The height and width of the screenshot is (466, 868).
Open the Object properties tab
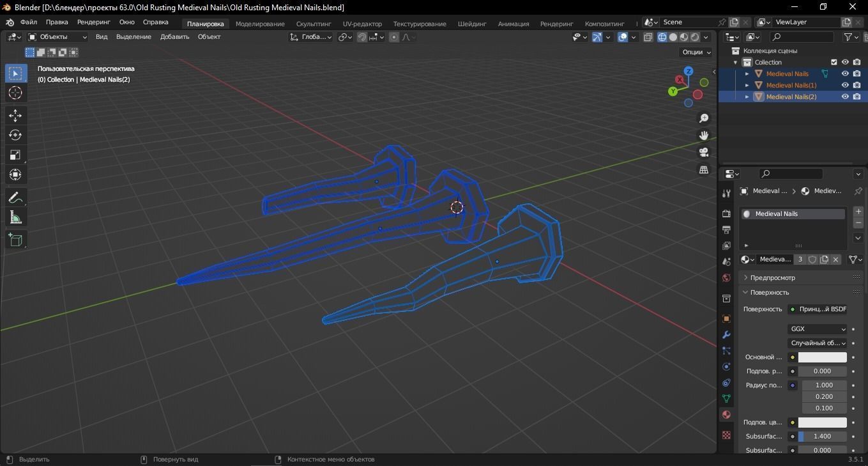pos(726,318)
